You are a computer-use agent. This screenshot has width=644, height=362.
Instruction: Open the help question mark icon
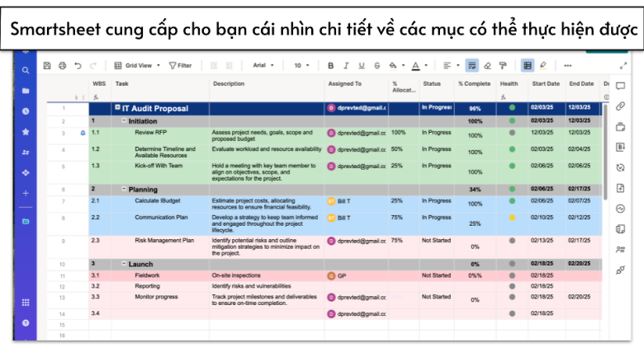26,323
